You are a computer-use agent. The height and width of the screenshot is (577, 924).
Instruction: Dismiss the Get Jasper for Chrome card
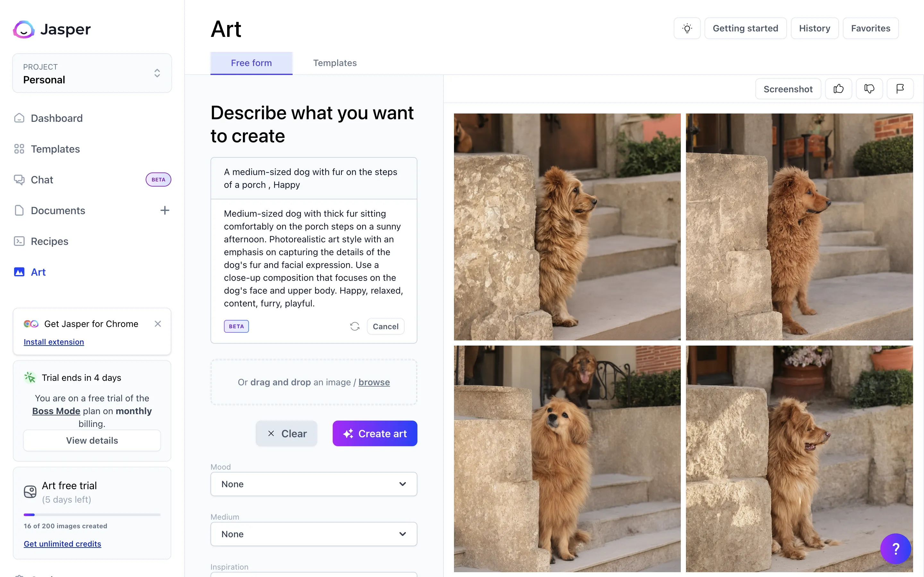158,324
